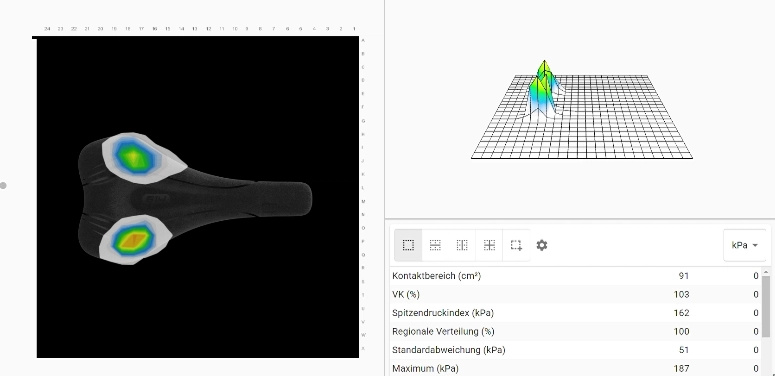
Task: Click the Kontaktbereich (cm²) row label
Action: (436, 276)
